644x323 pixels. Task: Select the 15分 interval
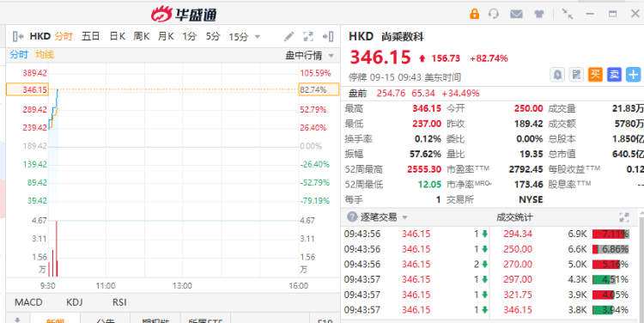click(x=238, y=37)
